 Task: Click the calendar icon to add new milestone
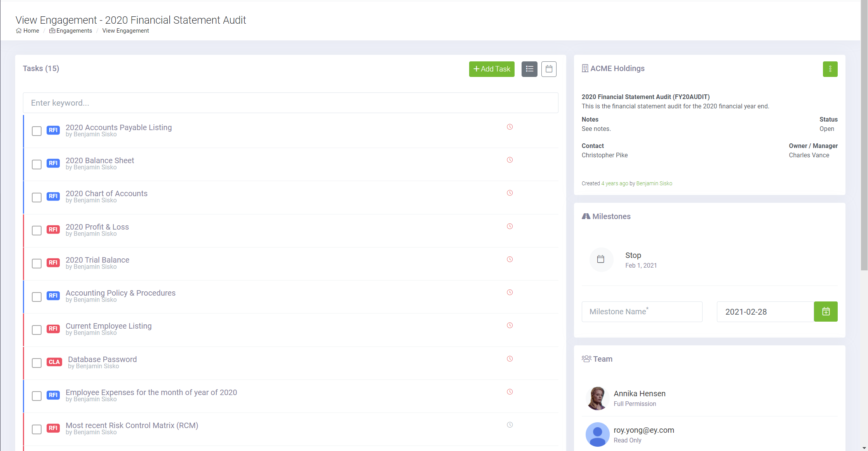tap(826, 312)
